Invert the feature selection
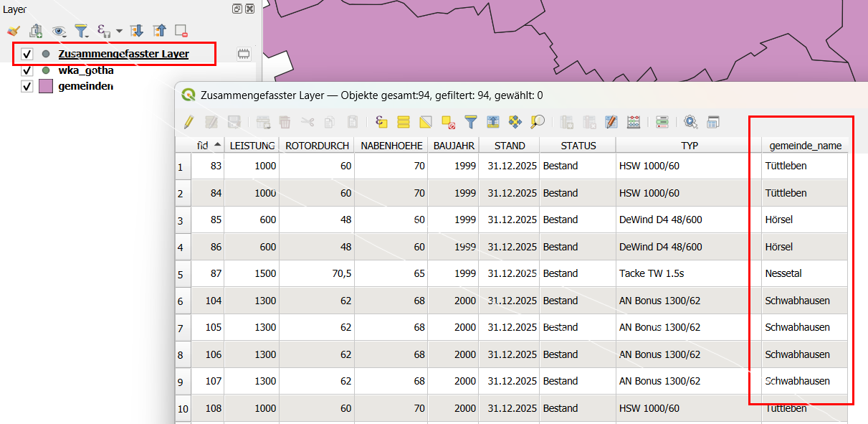 pos(426,122)
